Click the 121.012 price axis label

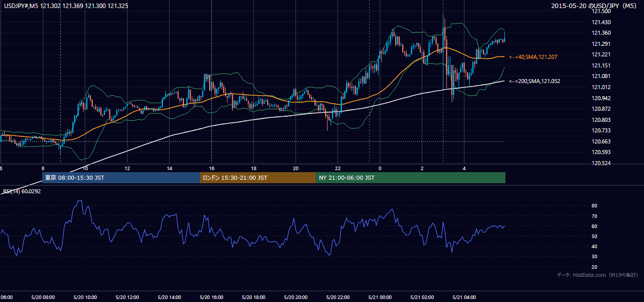click(601, 87)
